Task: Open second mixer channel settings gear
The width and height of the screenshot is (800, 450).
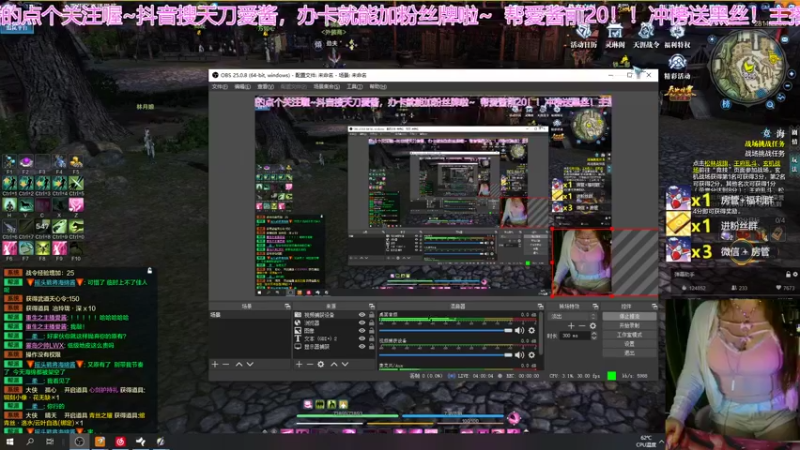Action: (x=532, y=355)
